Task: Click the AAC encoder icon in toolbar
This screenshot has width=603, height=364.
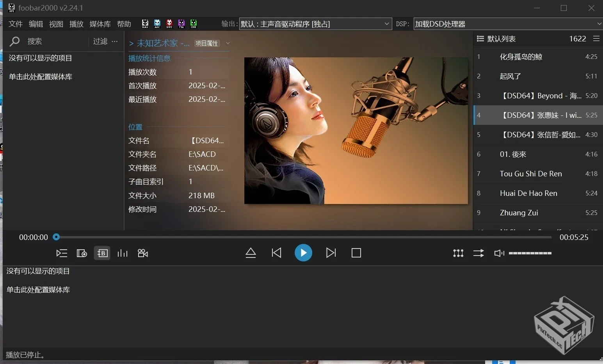Action: click(157, 23)
